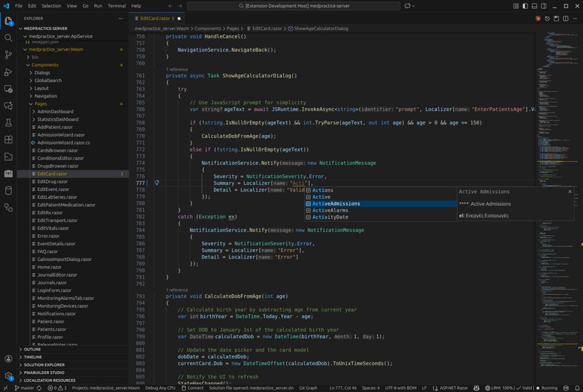Open the Testing flask icon view
Viewport: 583px width, 392px height.
click(x=8, y=123)
